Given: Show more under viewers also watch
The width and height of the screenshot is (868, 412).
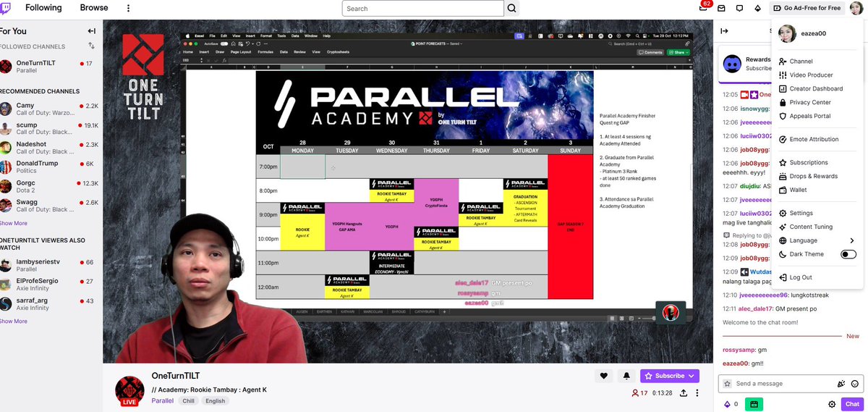Looking at the screenshot, I should click(13, 321).
